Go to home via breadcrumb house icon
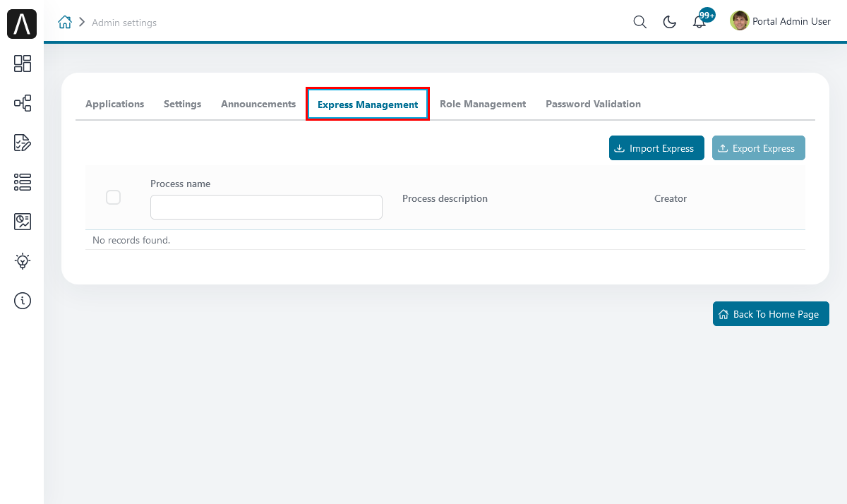847x504 pixels. [x=65, y=22]
